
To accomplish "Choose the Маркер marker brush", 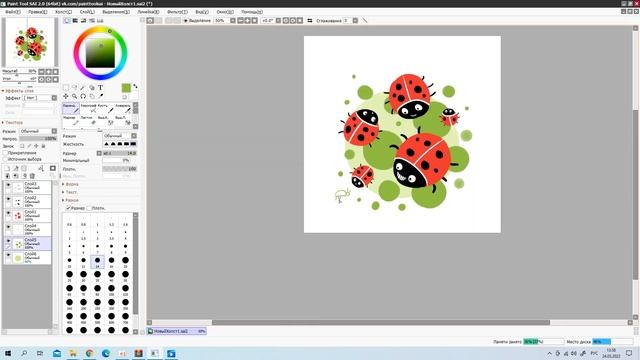I will 71,120.
